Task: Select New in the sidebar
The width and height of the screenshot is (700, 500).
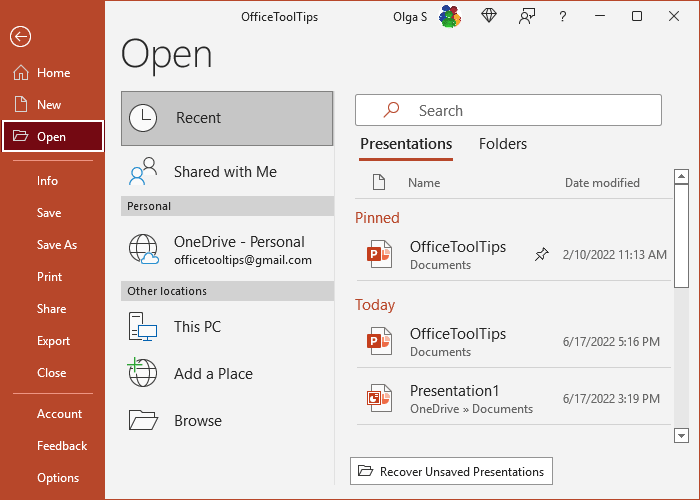Action: click(x=53, y=104)
